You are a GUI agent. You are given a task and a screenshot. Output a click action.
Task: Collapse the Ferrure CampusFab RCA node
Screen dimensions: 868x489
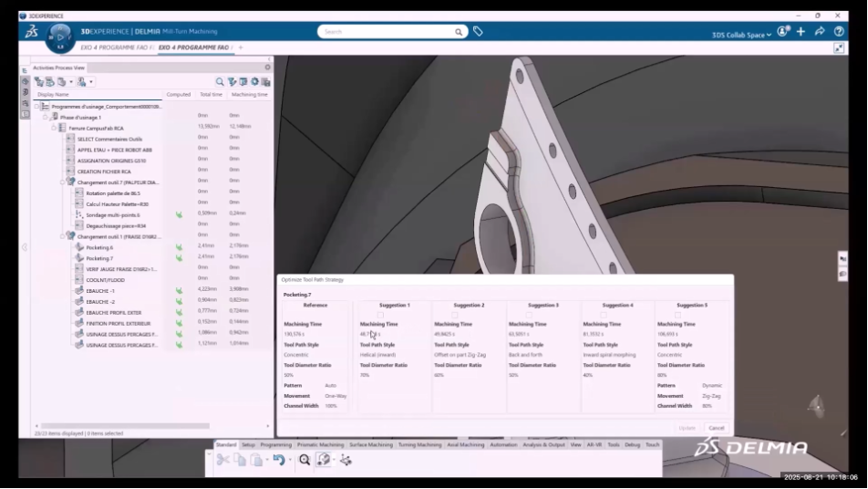(54, 128)
